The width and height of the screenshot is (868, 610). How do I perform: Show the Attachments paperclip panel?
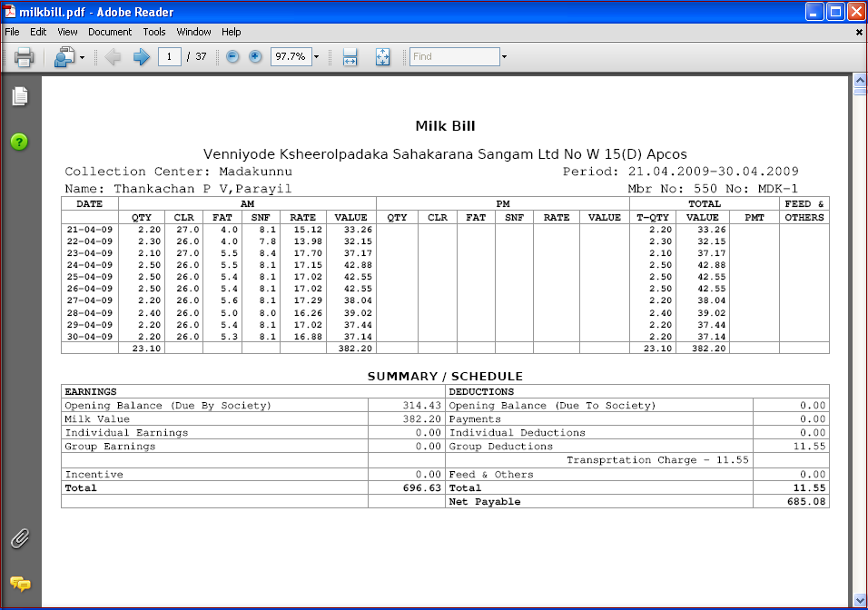pos(19,539)
